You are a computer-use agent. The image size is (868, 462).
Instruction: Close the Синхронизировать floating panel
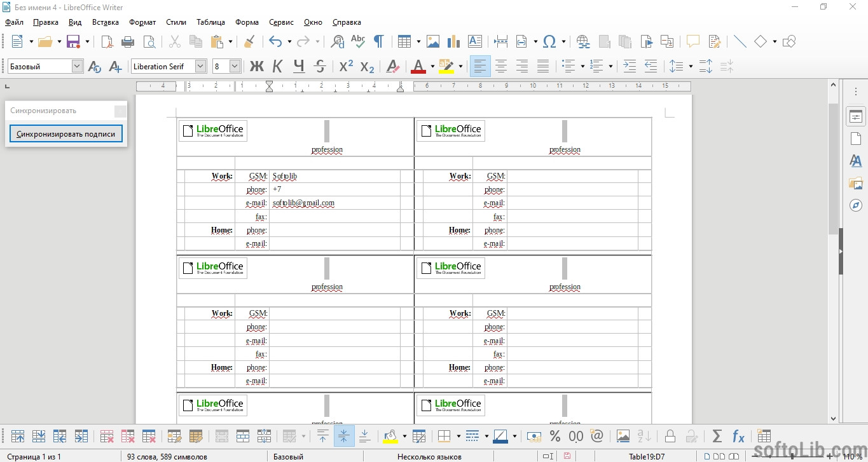(x=120, y=111)
